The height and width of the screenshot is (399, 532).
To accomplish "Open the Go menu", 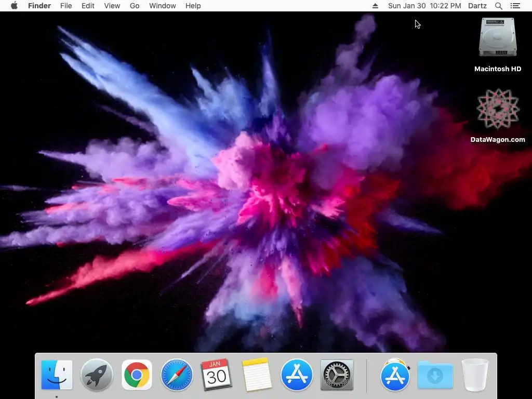I will tap(135, 6).
